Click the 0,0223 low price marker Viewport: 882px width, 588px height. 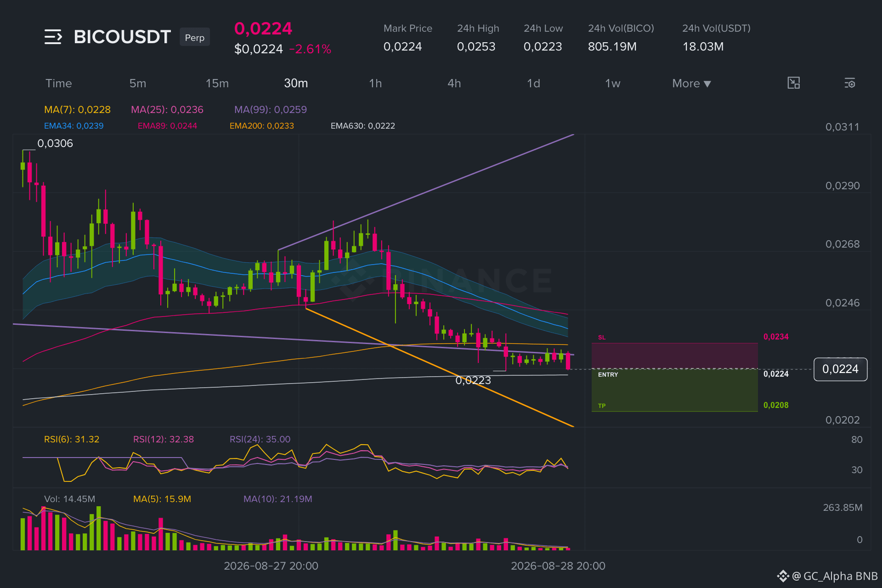(x=473, y=380)
